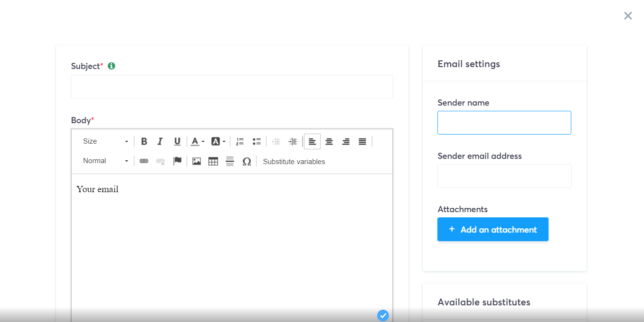
Task: Apply bulleted list formatting
Action: click(x=256, y=141)
